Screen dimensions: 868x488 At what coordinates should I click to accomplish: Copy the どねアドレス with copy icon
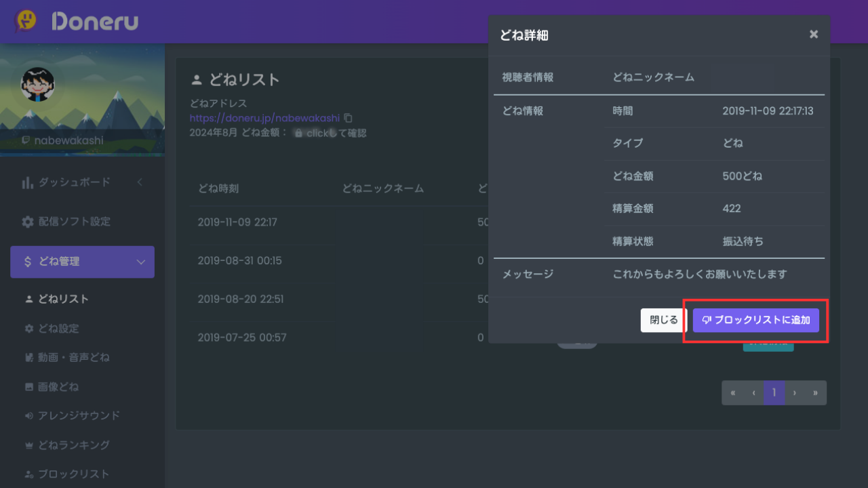tap(348, 118)
